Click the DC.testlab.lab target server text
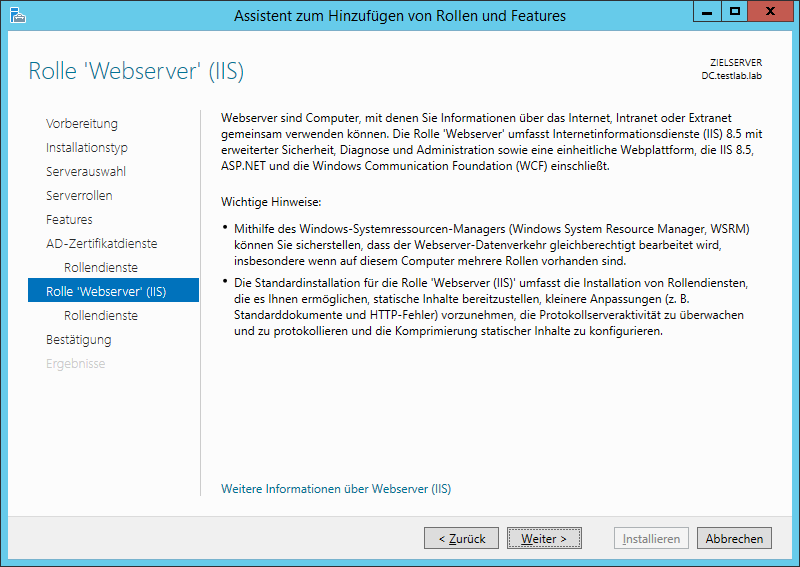This screenshot has height=567, width=800. 732,76
